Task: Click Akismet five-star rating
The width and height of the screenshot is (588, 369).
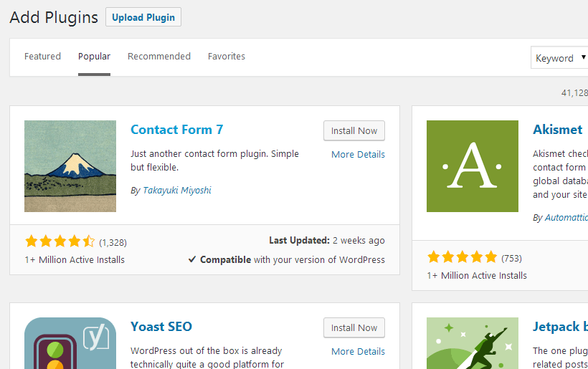Action: [462, 257]
